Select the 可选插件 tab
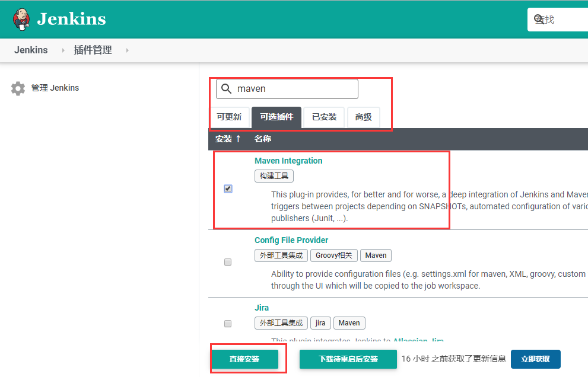The width and height of the screenshot is (588, 377). point(276,117)
